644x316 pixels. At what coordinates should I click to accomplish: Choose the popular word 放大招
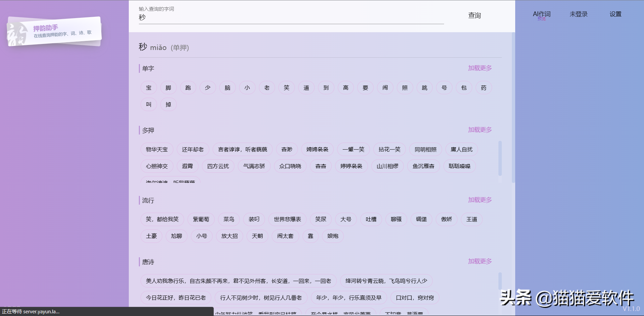pos(229,236)
